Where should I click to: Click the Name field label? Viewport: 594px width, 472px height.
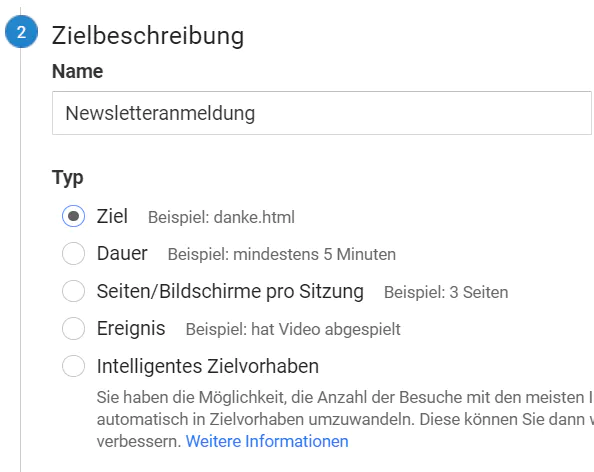(x=77, y=71)
